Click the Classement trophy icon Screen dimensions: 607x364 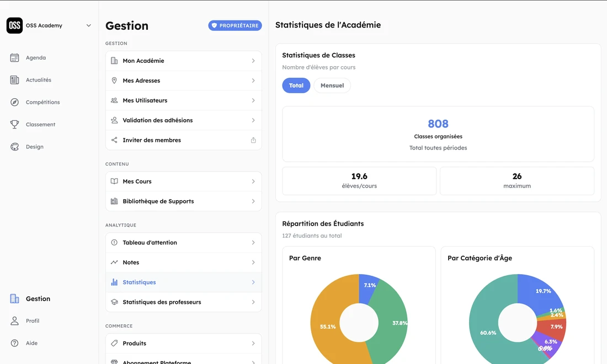pyautogui.click(x=14, y=124)
